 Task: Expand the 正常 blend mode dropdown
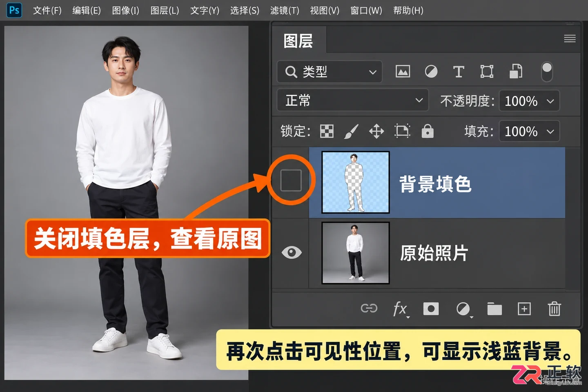click(353, 100)
